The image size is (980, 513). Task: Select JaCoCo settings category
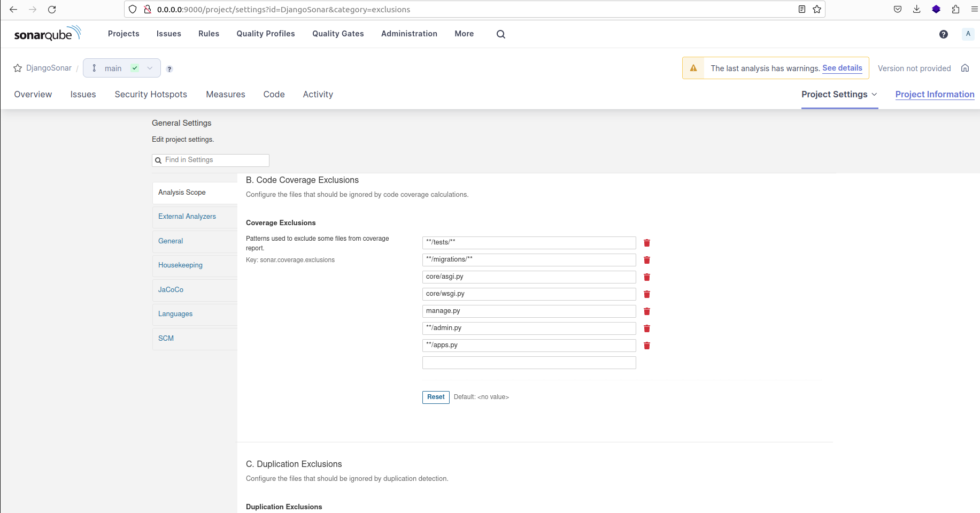[195, 290]
